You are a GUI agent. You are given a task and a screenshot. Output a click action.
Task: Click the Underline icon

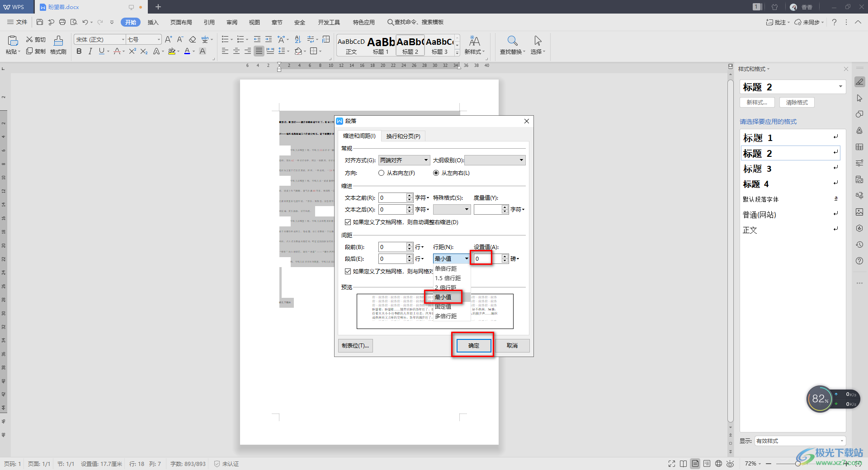pyautogui.click(x=101, y=52)
